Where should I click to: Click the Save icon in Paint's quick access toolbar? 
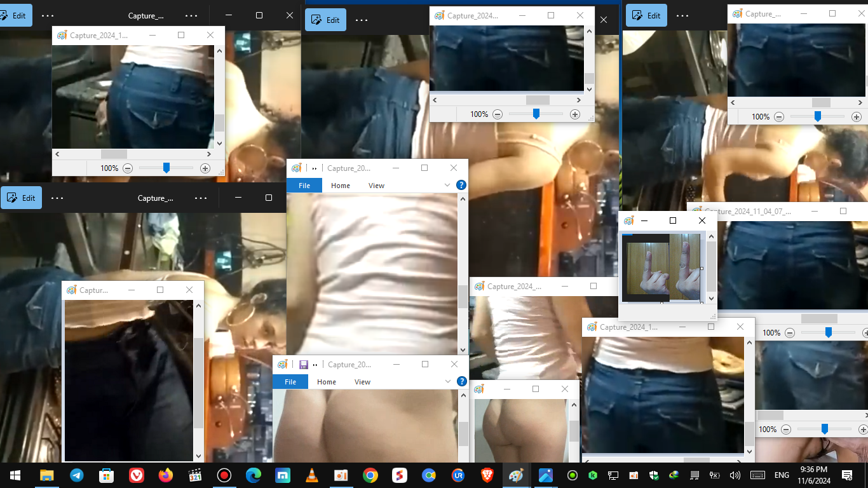coord(303,364)
